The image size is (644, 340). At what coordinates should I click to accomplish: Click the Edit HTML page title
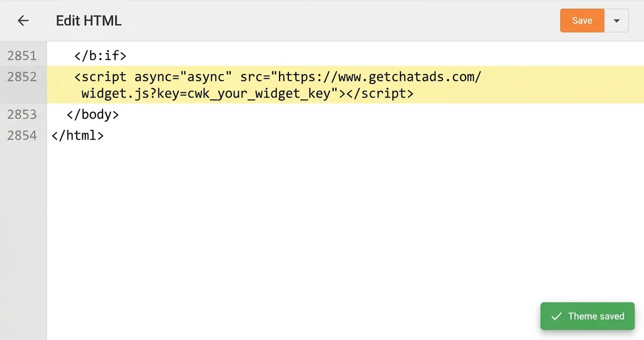[x=89, y=21]
